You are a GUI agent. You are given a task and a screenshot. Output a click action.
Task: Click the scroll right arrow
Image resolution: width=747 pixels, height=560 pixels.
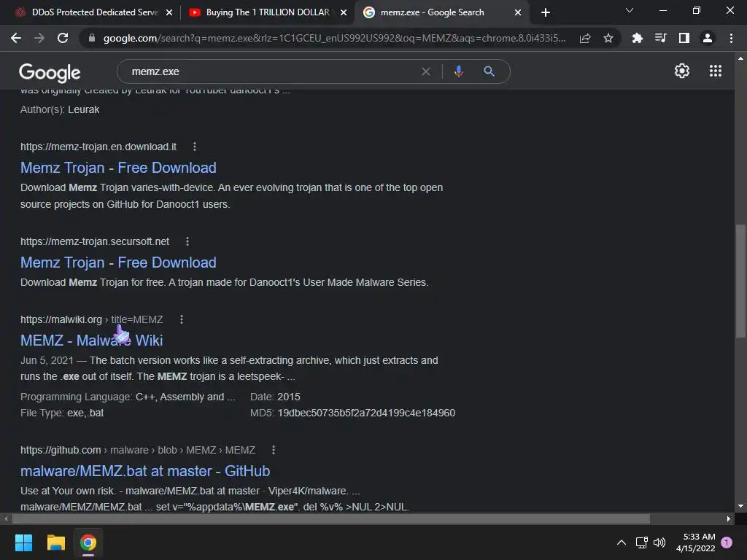729,518
